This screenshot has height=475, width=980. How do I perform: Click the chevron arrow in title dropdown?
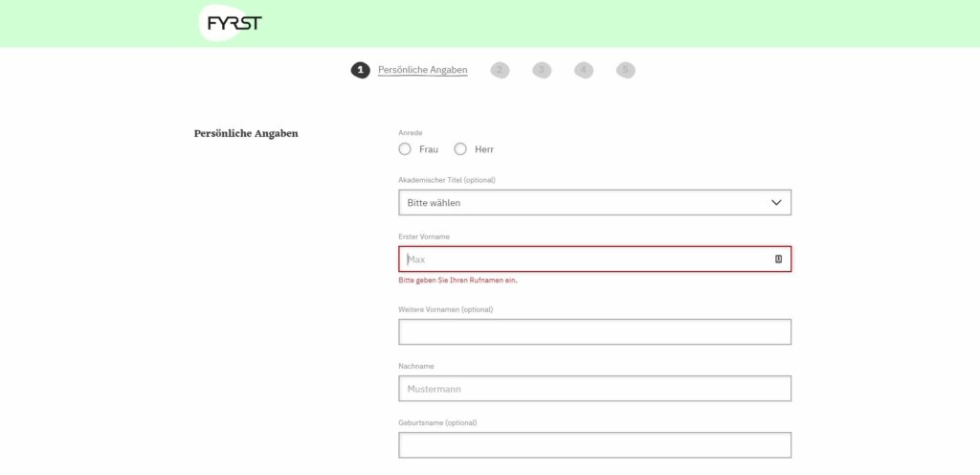point(776,202)
